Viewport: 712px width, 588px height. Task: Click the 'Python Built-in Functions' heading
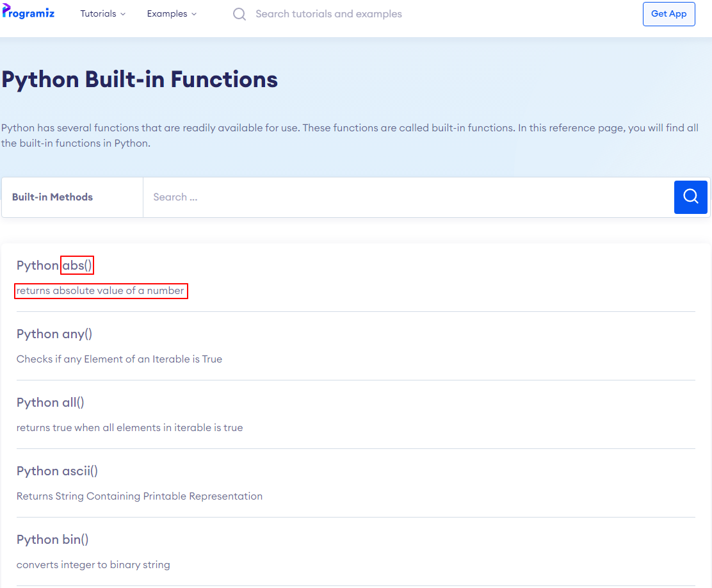pos(140,79)
